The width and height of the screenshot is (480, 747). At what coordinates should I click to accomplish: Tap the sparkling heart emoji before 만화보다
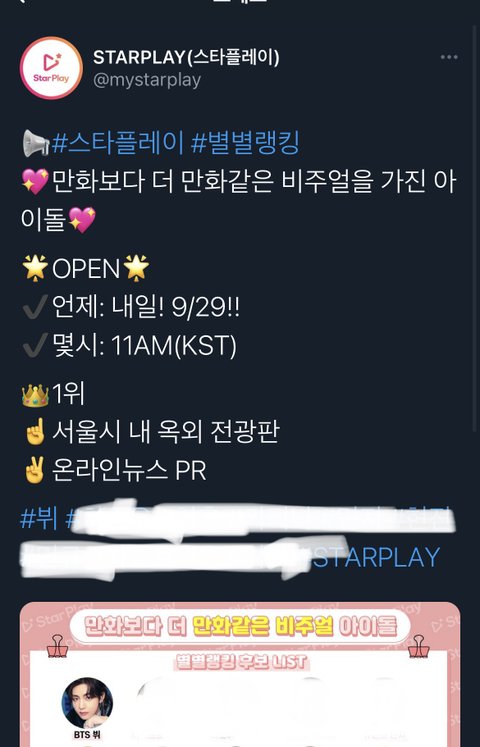[35, 182]
